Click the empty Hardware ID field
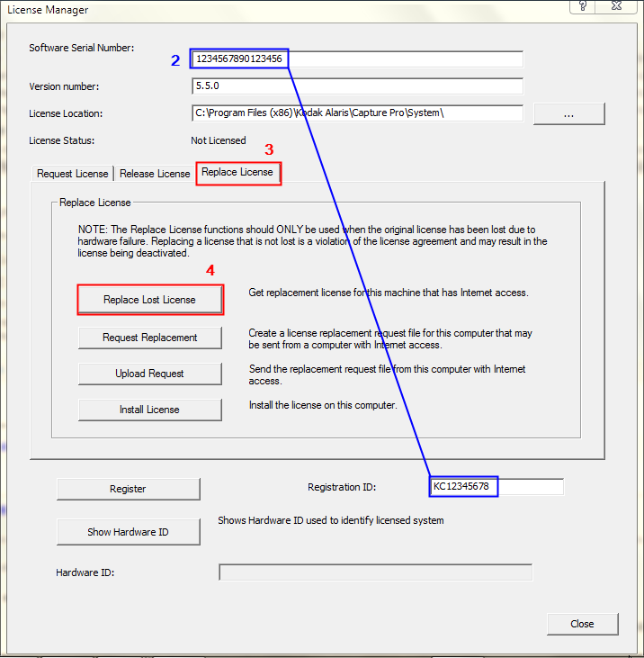 tap(375, 572)
